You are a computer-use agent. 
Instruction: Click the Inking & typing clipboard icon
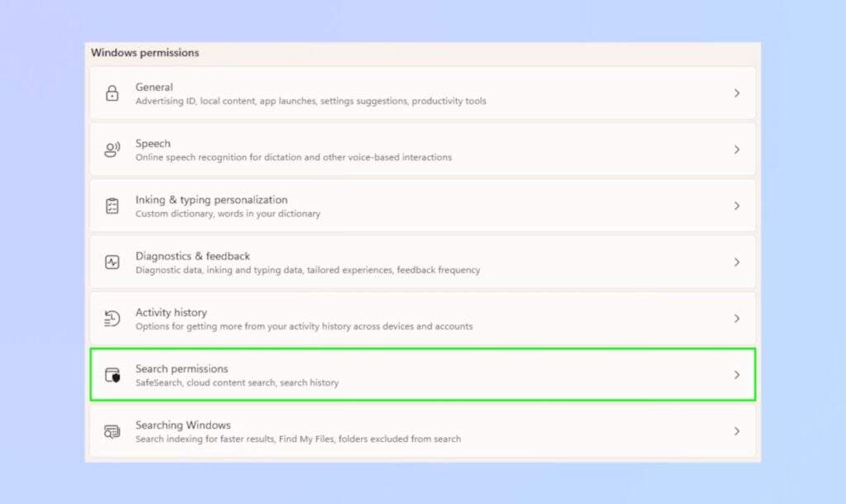point(112,206)
